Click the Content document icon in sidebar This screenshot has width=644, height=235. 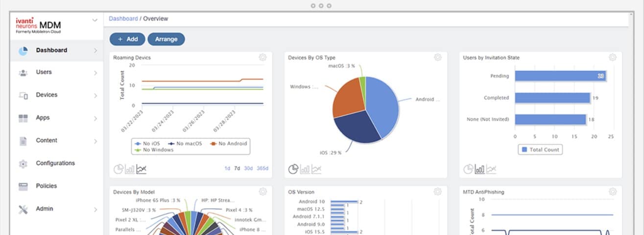coord(23,141)
